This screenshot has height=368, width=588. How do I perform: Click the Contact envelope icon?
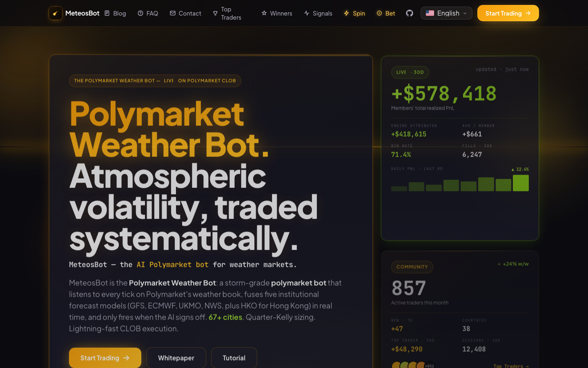tap(173, 13)
